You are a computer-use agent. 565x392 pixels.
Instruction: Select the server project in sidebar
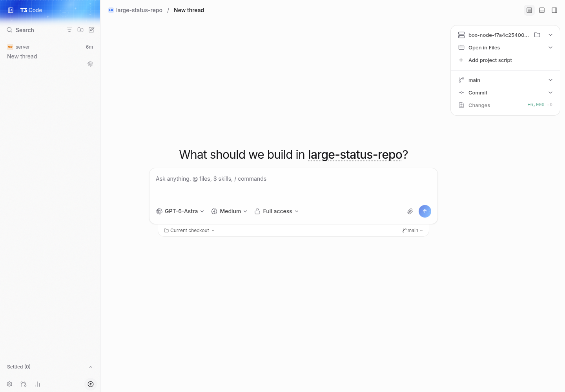click(x=23, y=47)
